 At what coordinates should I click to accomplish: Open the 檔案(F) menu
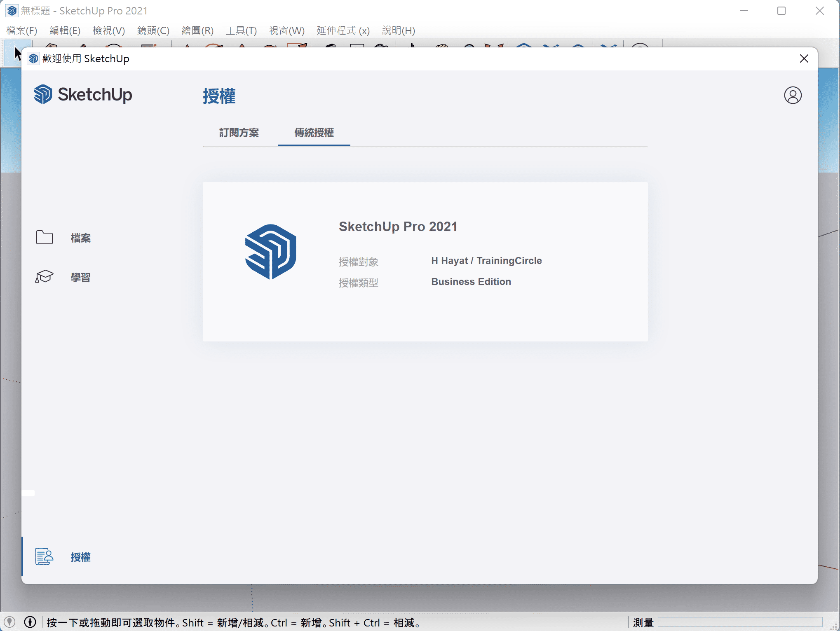(x=22, y=30)
